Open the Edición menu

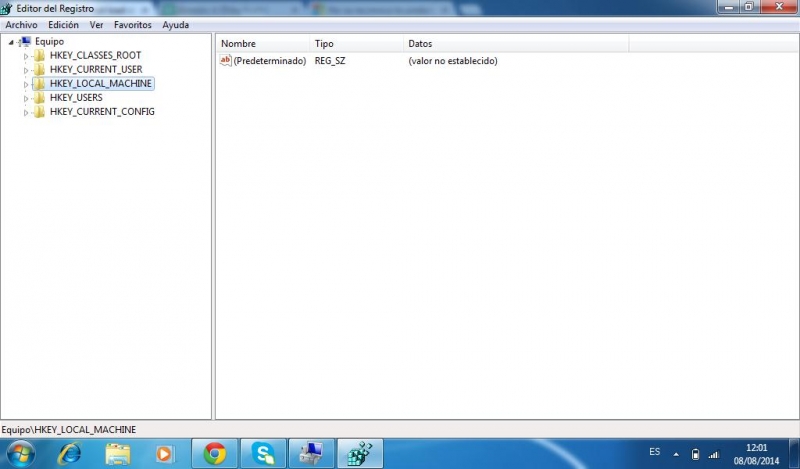tap(63, 24)
